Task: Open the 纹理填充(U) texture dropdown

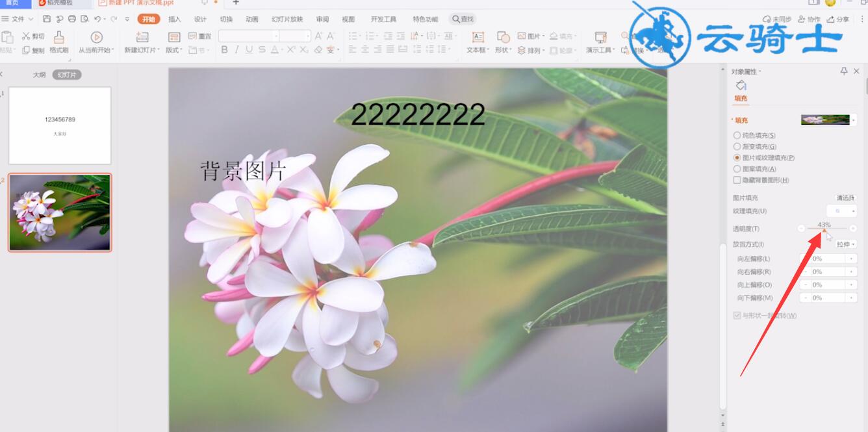Action: pyautogui.click(x=842, y=211)
